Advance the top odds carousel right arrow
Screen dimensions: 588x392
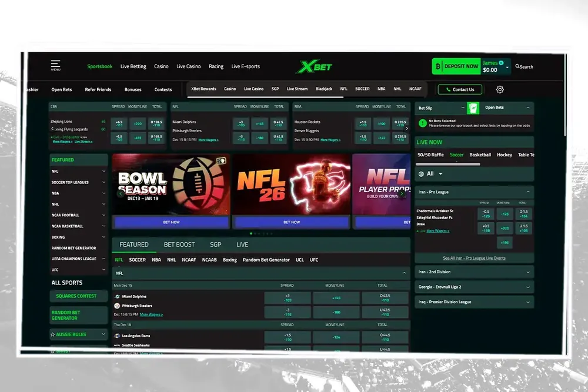click(x=407, y=129)
